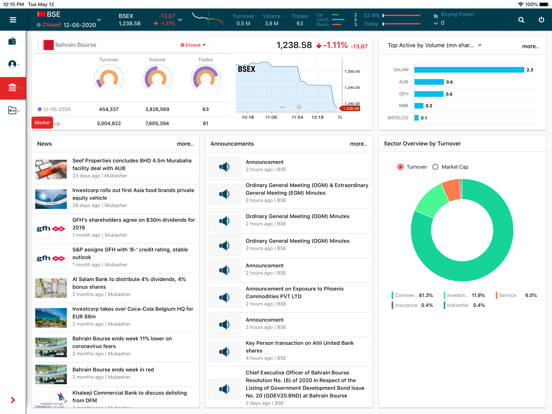The width and height of the screenshot is (552, 414).
Task: Open Investcorp Coca-Cola Belgium HQ article
Action: tap(133, 313)
